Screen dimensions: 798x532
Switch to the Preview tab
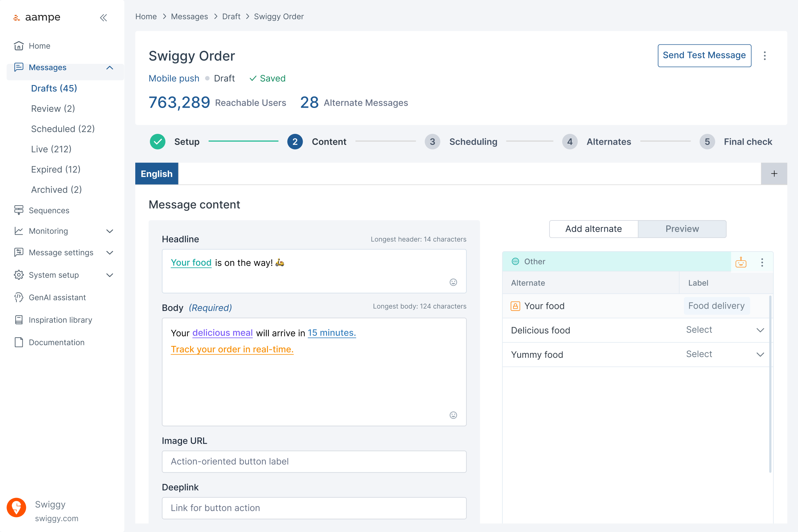682,229
